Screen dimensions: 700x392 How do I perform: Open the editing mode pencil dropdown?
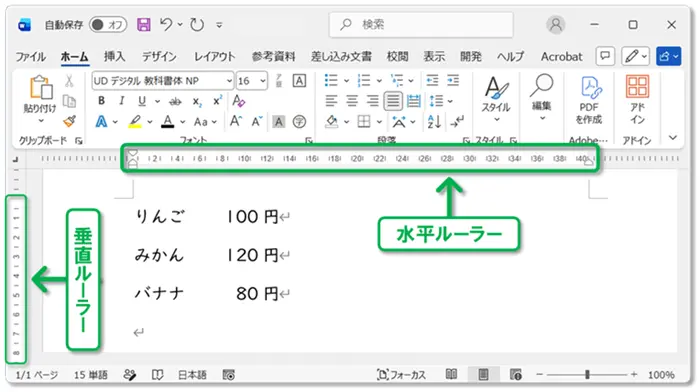(x=635, y=56)
